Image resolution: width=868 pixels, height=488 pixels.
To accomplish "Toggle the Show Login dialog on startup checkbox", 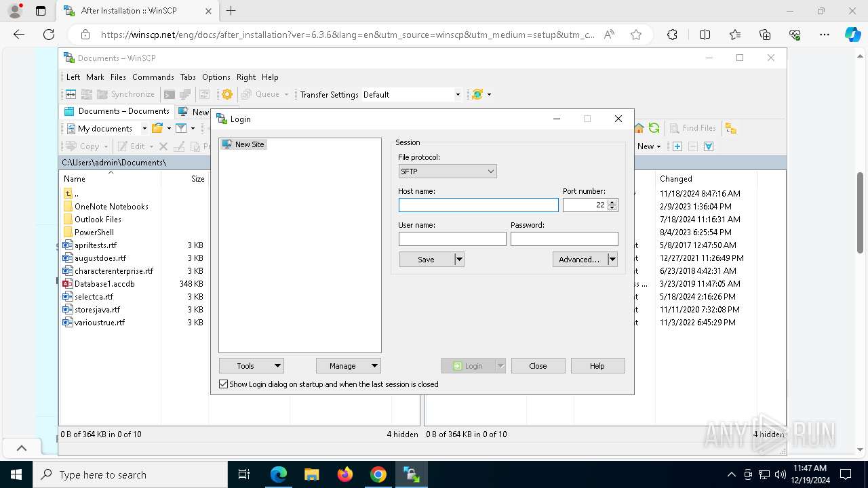I will [223, 384].
